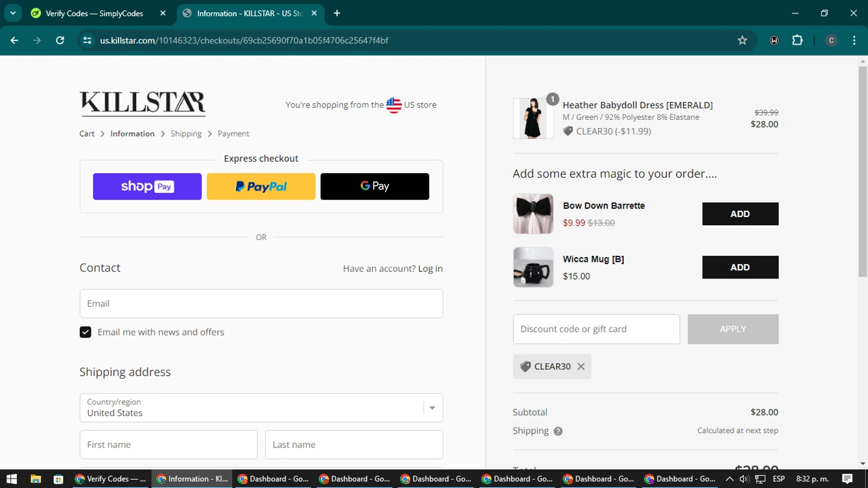This screenshot has height=488, width=868.
Task: Pay with Google Pay express checkout
Action: (x=375, y=186)
